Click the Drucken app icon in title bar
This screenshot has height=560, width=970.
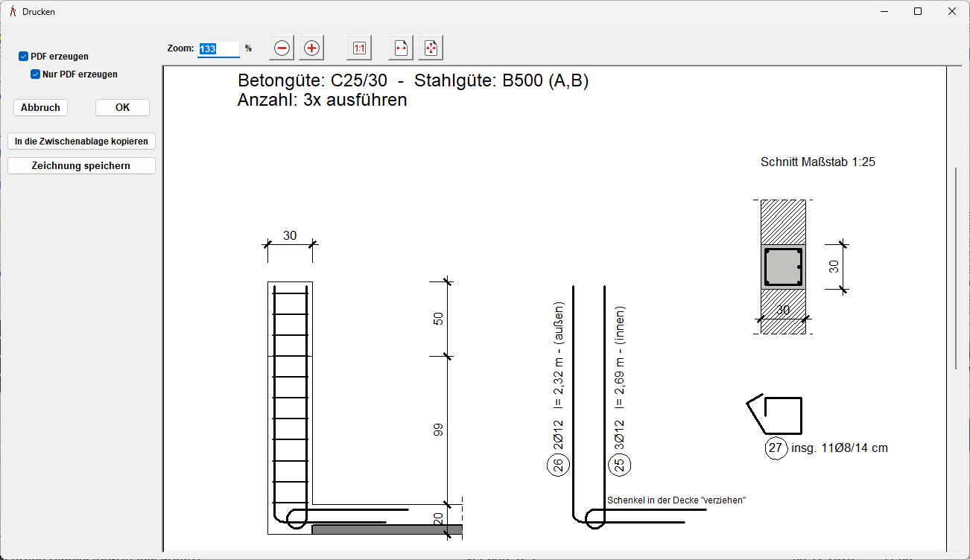tap(13, 12)
